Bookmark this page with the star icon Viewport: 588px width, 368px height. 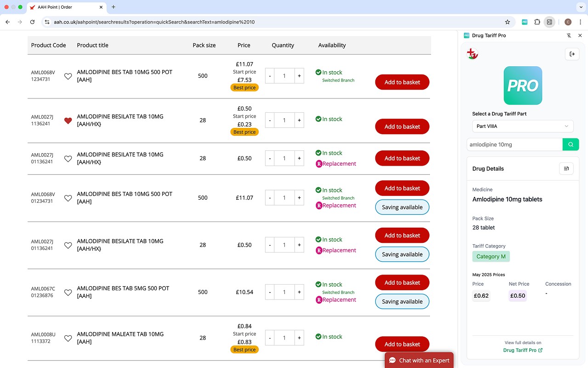pyautogui.click(x=508, y=22)
